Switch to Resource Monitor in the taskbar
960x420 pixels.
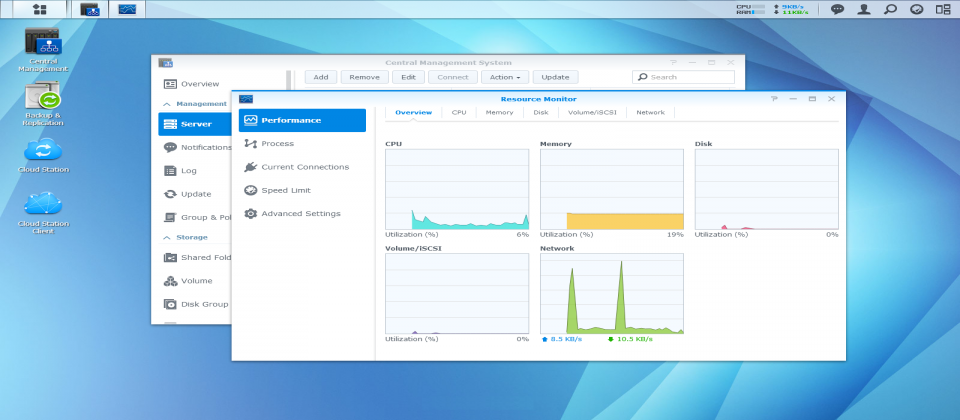(x=128, y=9)
